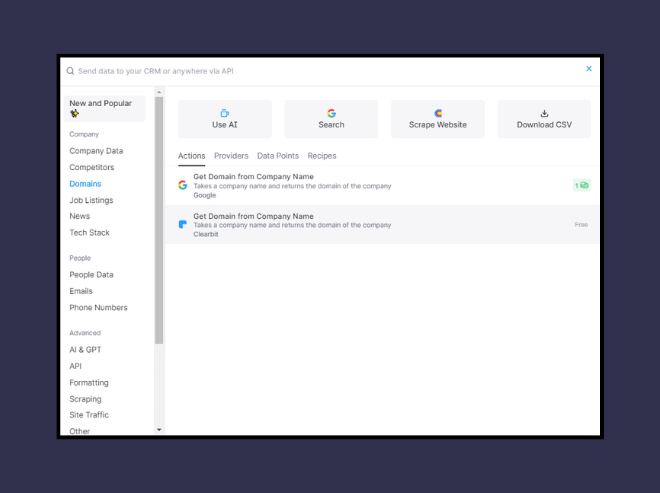Image resolution: width=660 pixels, height=493 pixels.
Task: Select Other in the sidebar
Action: tap(80, 431)
